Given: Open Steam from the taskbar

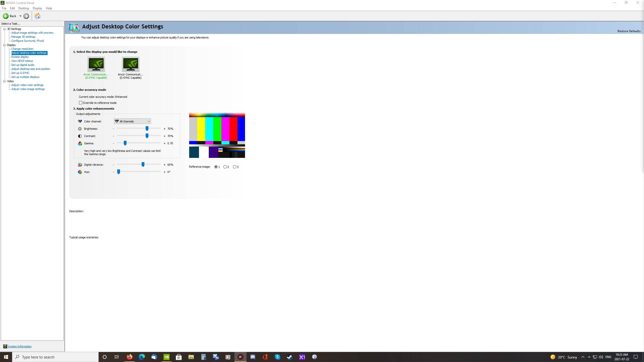Looking at the screenshot, I should point(290,357).
